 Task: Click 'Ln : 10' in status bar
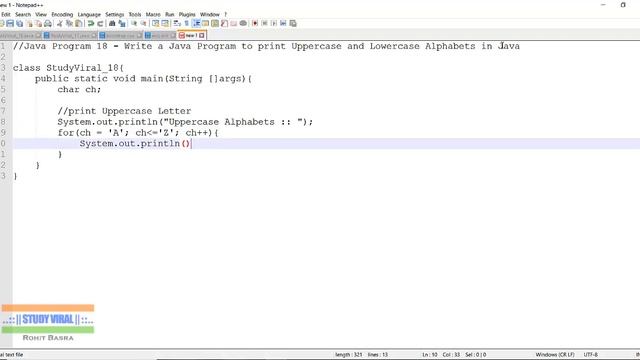430,355
